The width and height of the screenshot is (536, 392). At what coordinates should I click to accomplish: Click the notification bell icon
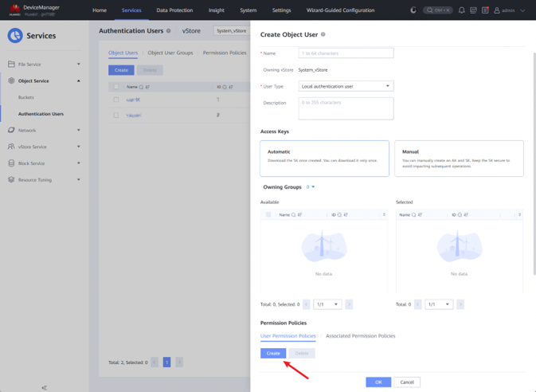[x=461, y=10]
